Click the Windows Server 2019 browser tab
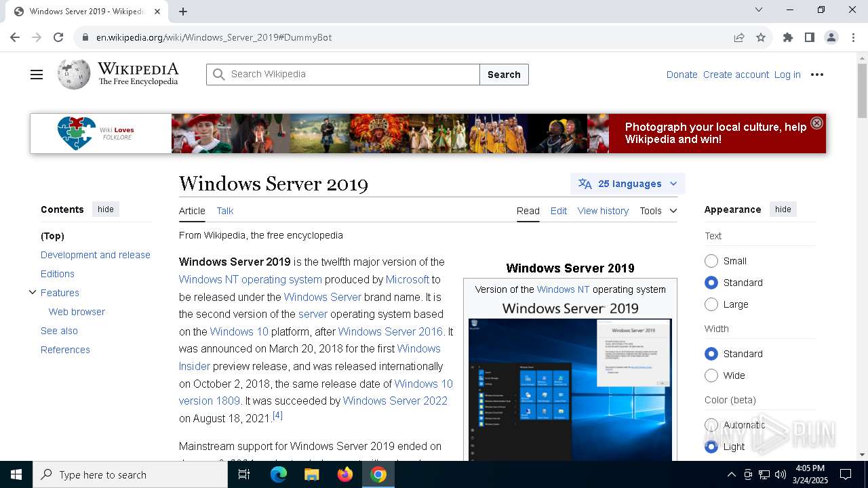The width and height of the screenshot is (868, 488). 88,12
